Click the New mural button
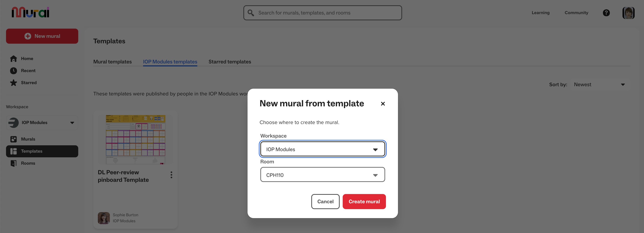Image resolution: width=644 pixels, height=233 pixels. [42, 36]
